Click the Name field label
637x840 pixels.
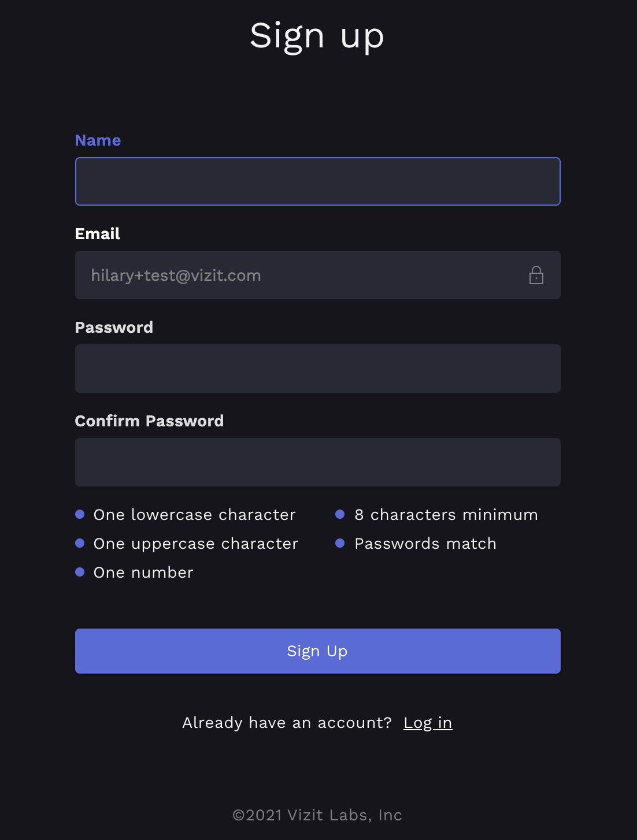98,140
